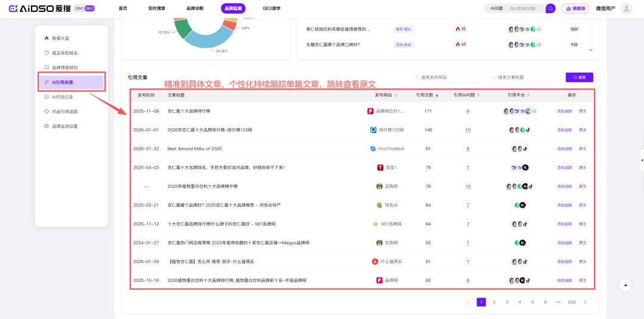Select 提及率和排名 in the sidebar
644x319 pixels.
pos(64,53)
